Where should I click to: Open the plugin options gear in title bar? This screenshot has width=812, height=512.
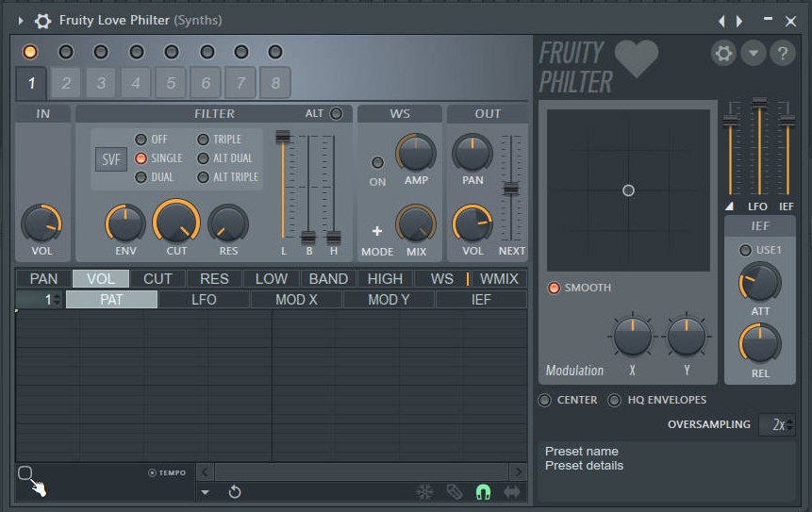pyautogui.click(x=42, y=21)
